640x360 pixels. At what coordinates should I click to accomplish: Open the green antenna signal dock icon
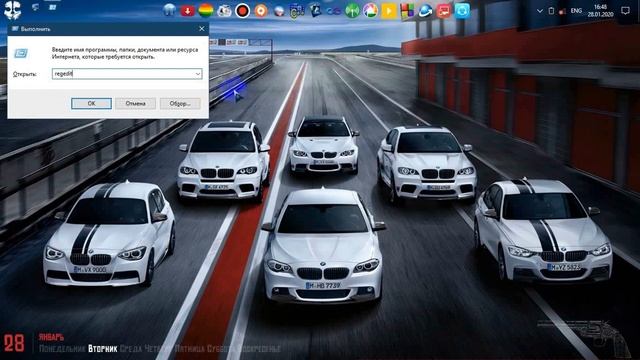click(352, 11)
